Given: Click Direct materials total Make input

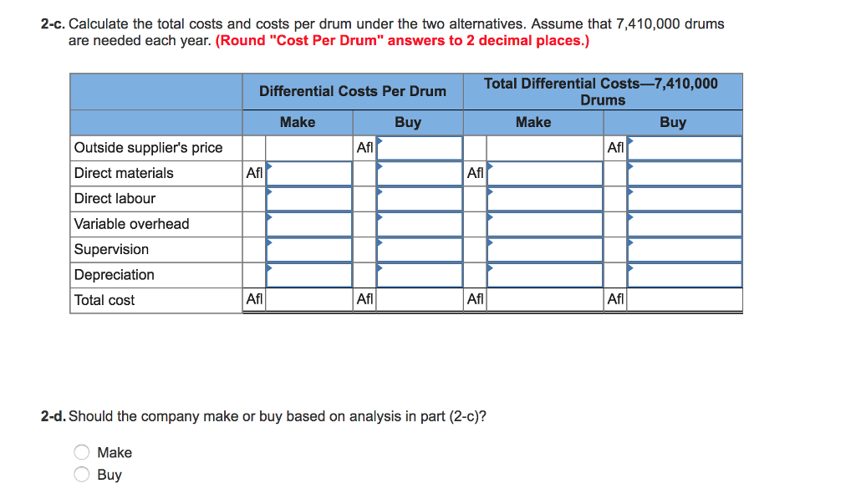Looking at the screenshot, I should click(x=545, y=174).
